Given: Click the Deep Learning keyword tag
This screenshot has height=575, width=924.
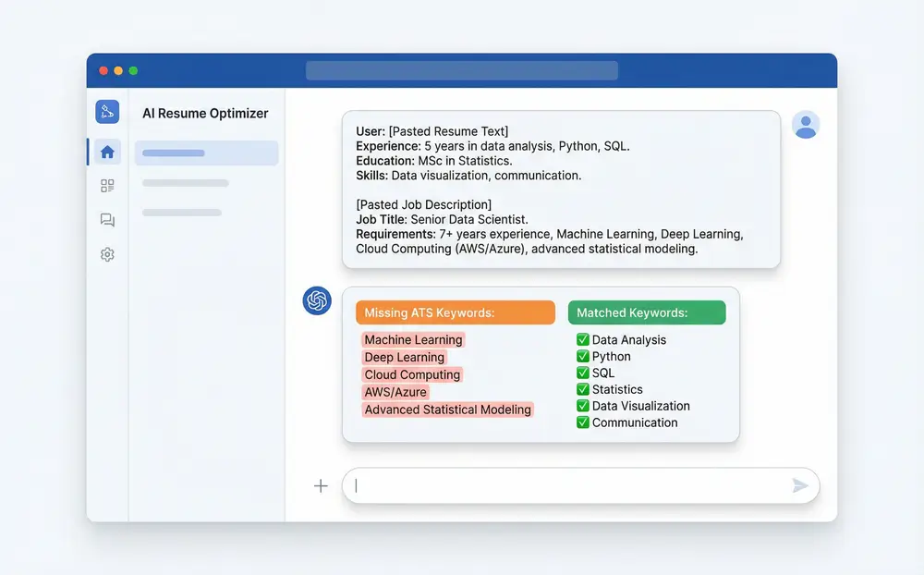Looking at the screenshot, I should [x=405, y=358].
